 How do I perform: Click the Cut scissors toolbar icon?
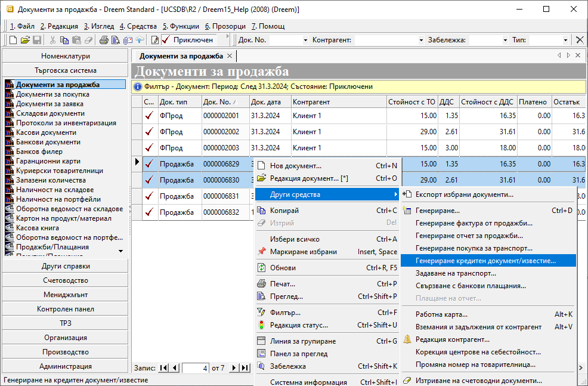(52, 40)
